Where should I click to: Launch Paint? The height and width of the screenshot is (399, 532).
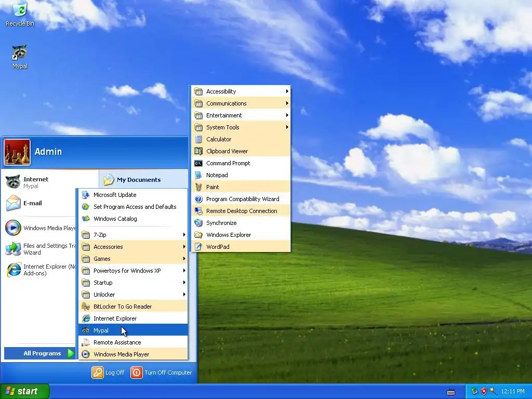241,187
